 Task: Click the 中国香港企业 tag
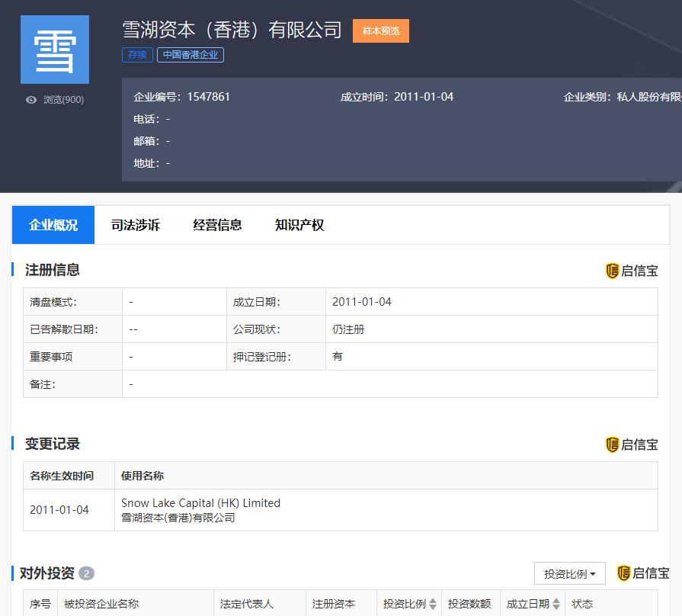[x=190, y=55]
